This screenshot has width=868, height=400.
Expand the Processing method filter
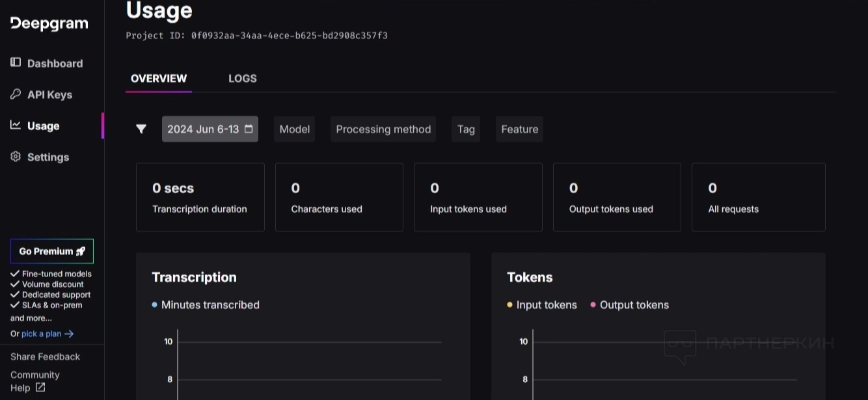click(x=383, y=129)
